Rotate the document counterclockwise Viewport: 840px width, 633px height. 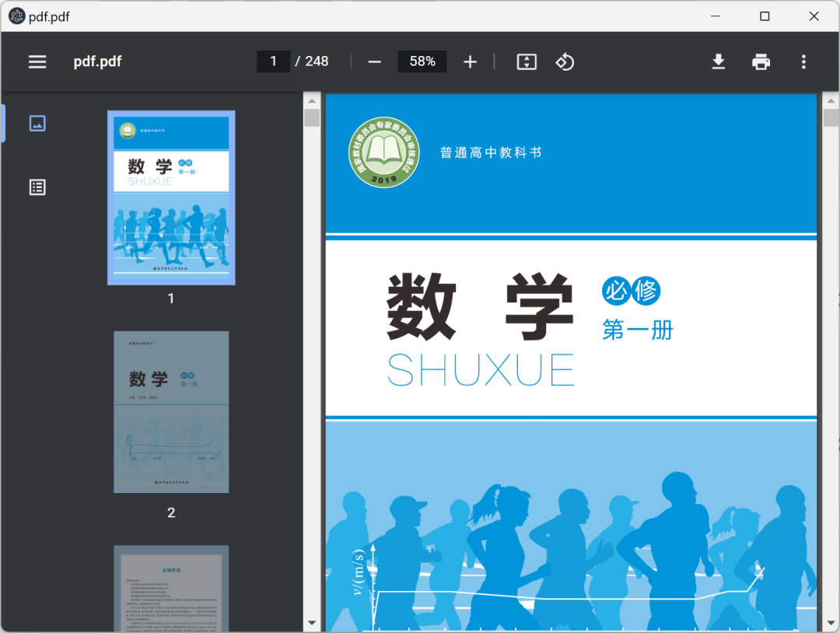click(565, 62)
